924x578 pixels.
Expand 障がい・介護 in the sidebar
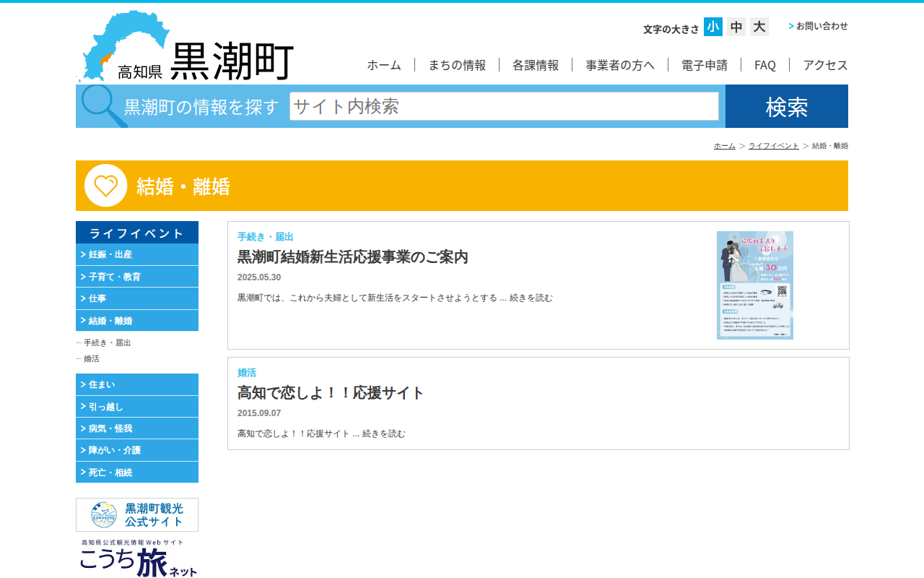[x=137, y=450]
